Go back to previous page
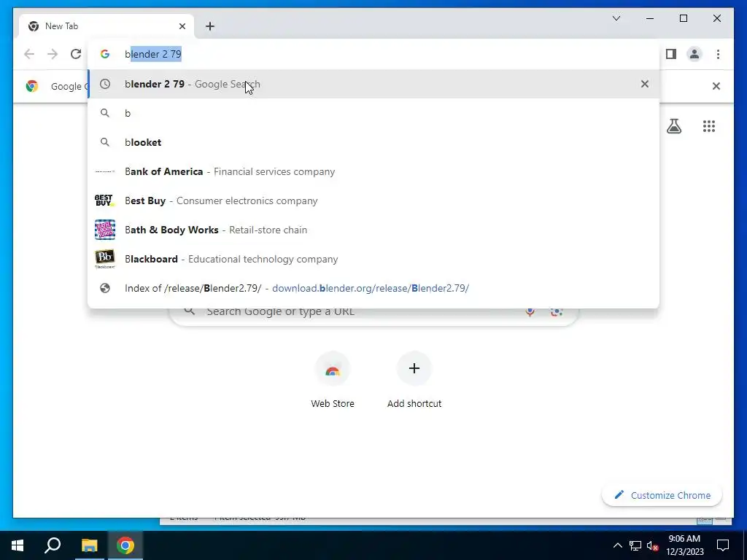Viewport: 747px width, 560px height. point(29,54)
